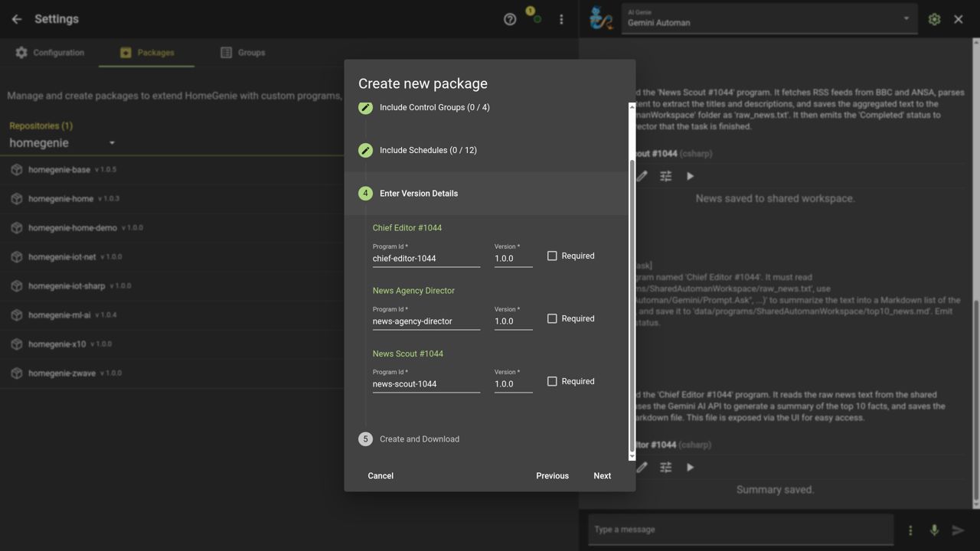Click the Next button in dialog

click(x=602, y=476)
